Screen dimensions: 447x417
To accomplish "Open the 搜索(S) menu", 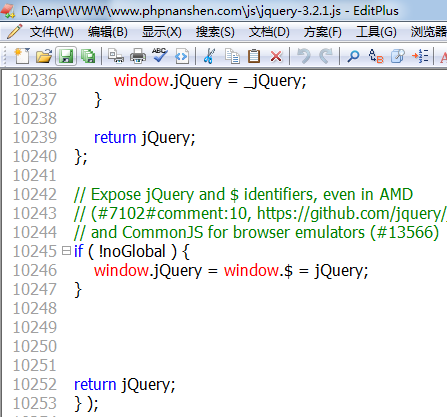I will [215, 32].
